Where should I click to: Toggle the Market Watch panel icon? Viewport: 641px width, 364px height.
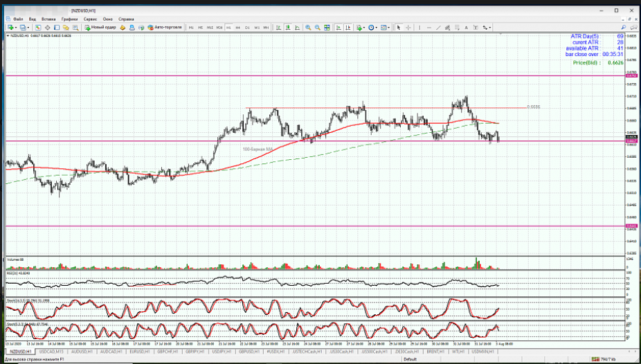(x=38, y=28)
